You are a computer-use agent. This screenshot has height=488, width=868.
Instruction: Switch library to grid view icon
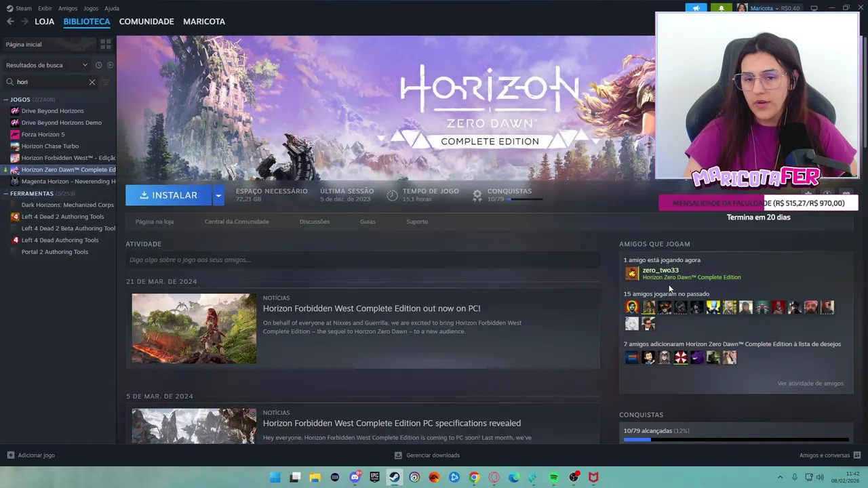pyautogui.click(x=106, y=44)
